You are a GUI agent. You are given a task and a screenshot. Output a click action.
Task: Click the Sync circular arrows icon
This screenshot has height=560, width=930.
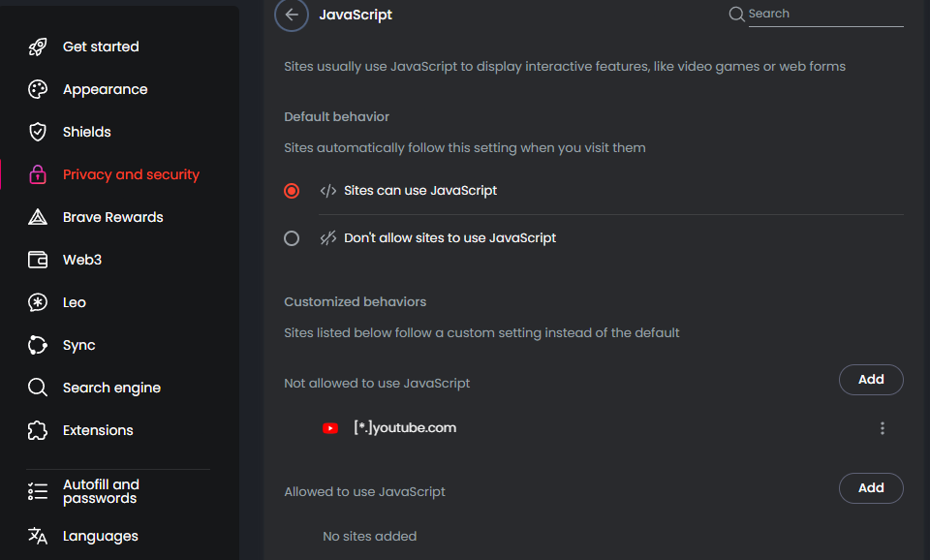[x=38, y=345]
